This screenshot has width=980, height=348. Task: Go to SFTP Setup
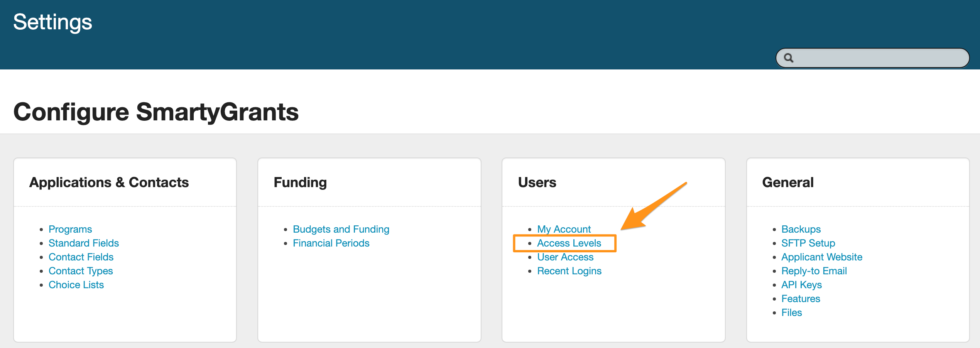tap(808, 243)
